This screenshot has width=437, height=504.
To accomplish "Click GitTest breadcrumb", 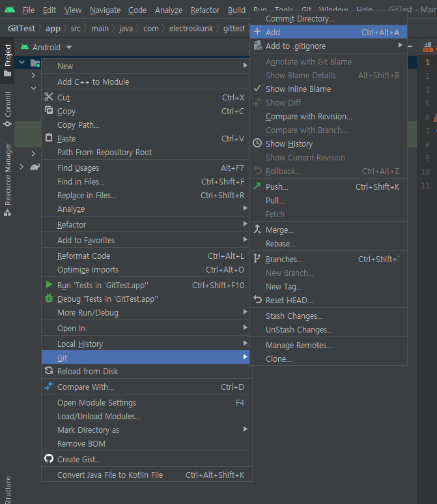I will 21,28.
